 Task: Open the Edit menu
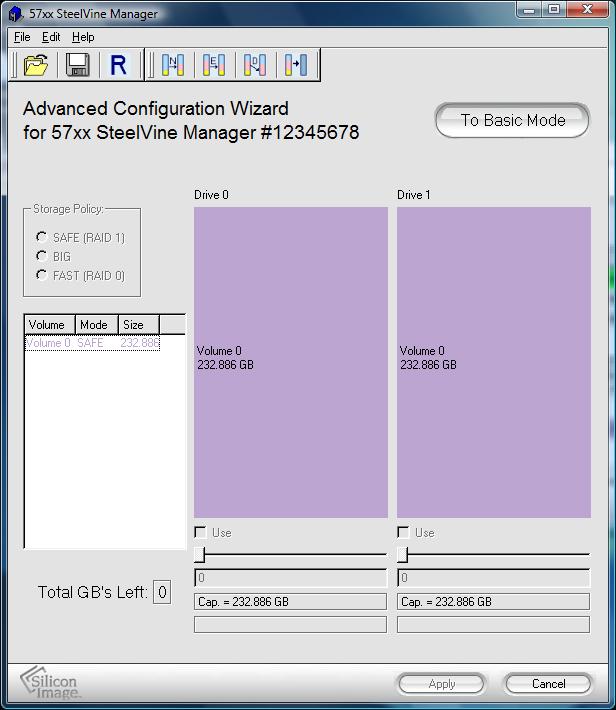click(x=51, y=37)
